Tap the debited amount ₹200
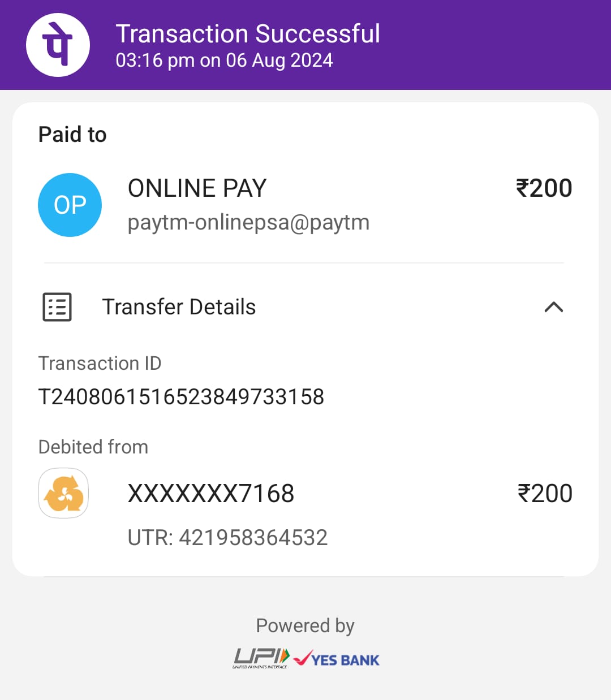This screenshot has height=700, width=611. tap(545, 494)
